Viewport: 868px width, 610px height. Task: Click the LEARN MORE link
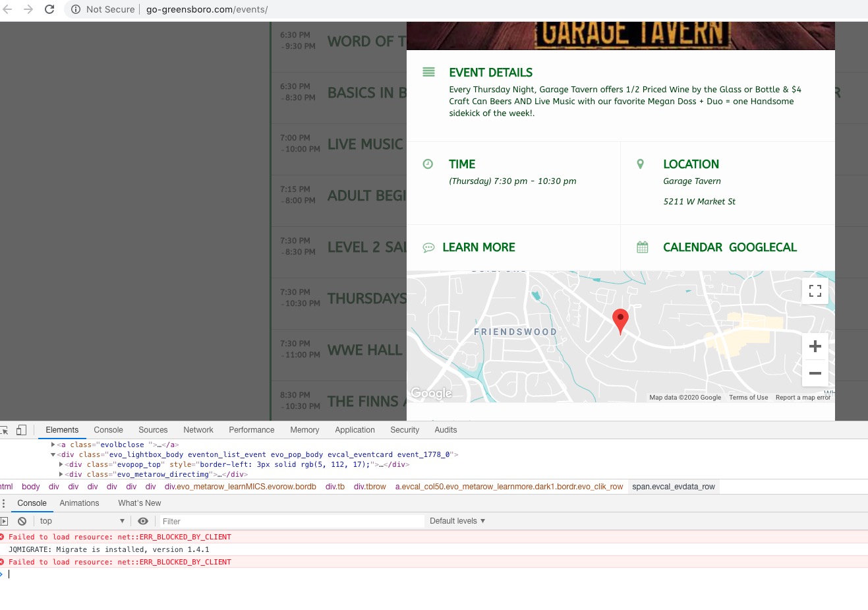click(478, 247)
